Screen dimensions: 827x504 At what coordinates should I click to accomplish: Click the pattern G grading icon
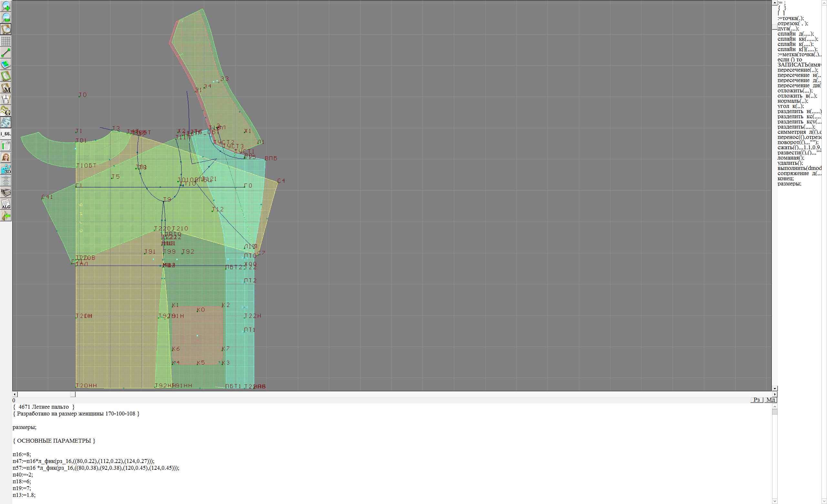point(6,111)
